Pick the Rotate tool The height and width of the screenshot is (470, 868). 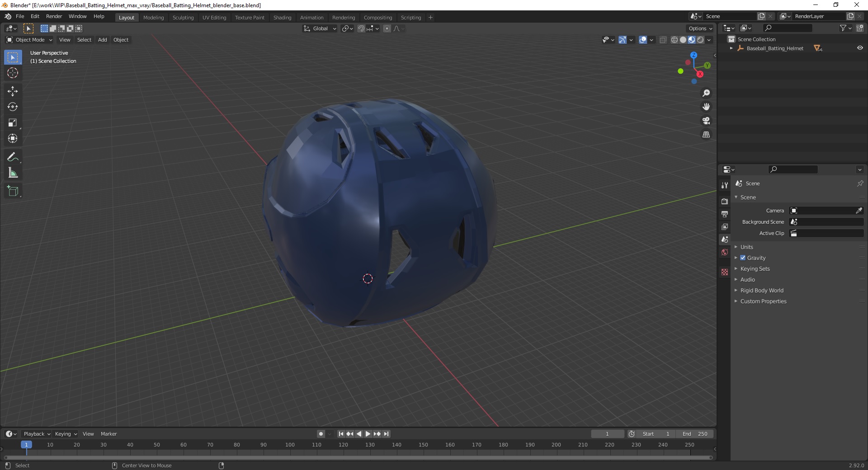pos(13,107)
